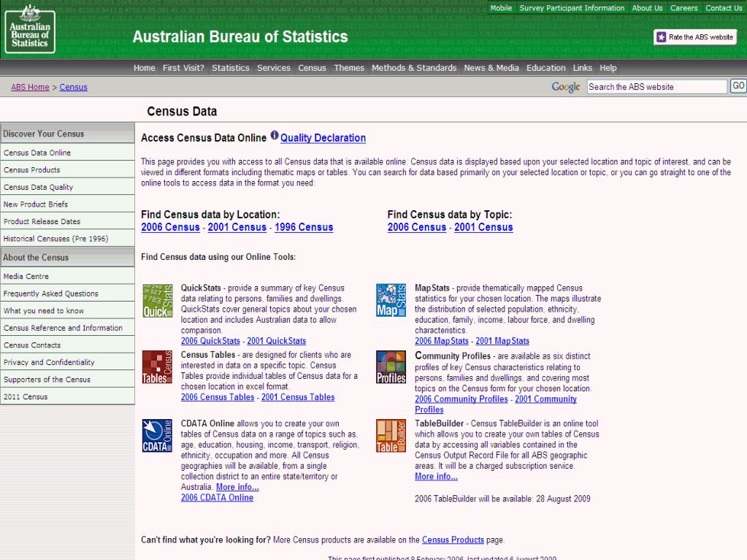The image size is (747, 560).
Task: Open Privacy and Confidentiality in sidebar
Action: pos(67,362)
